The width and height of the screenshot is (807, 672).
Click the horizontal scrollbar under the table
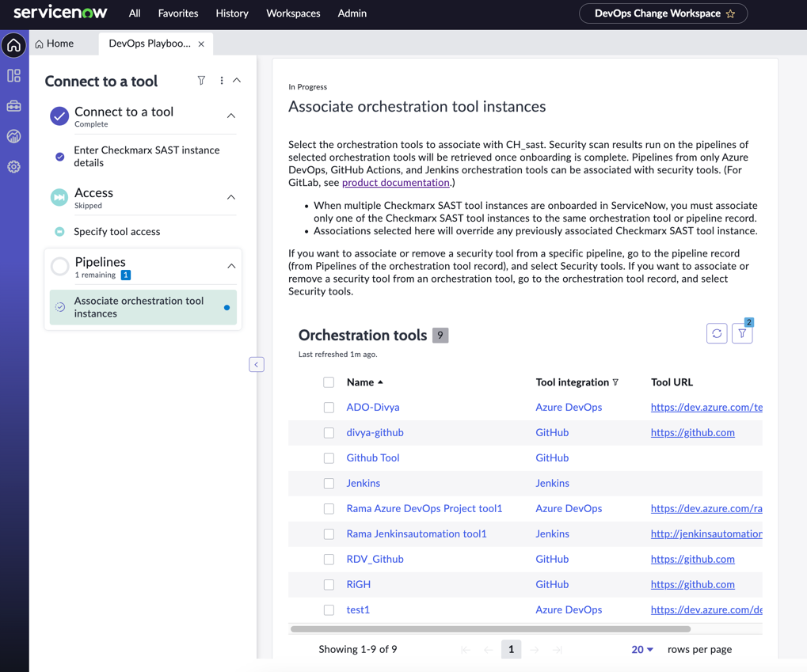click(x=490, y=628)
